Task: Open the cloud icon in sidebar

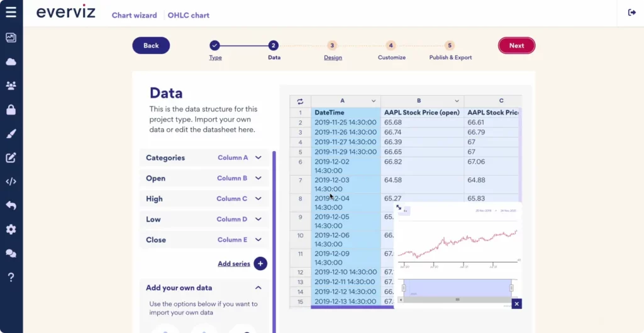Action: [11, 62]
